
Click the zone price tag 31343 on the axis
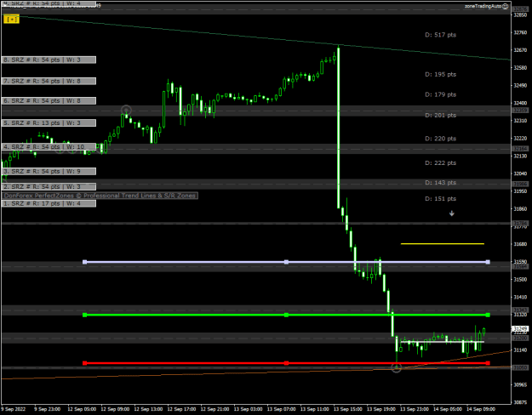pos(520,310)
